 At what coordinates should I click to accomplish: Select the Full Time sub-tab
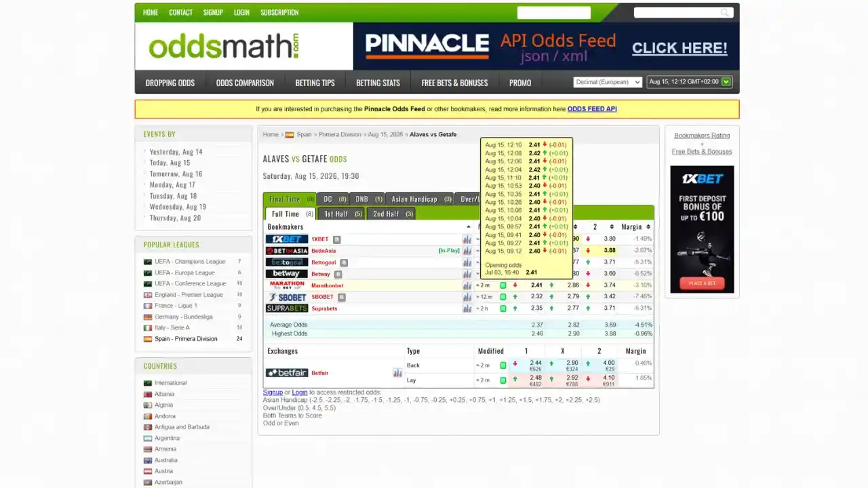292,214
